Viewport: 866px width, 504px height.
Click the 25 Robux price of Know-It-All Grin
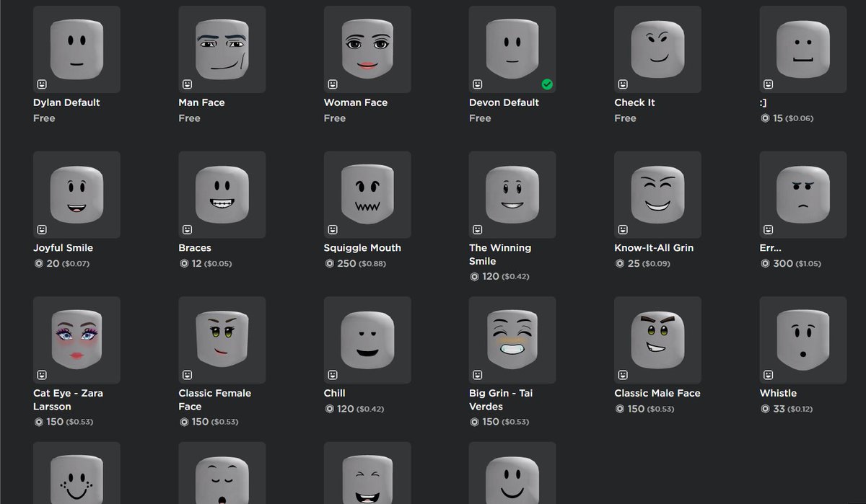point(642,264)
